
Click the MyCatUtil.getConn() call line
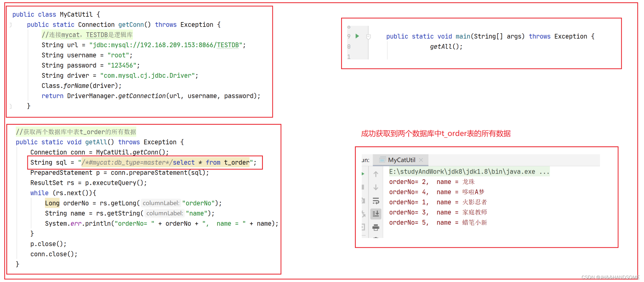(100, 152)
